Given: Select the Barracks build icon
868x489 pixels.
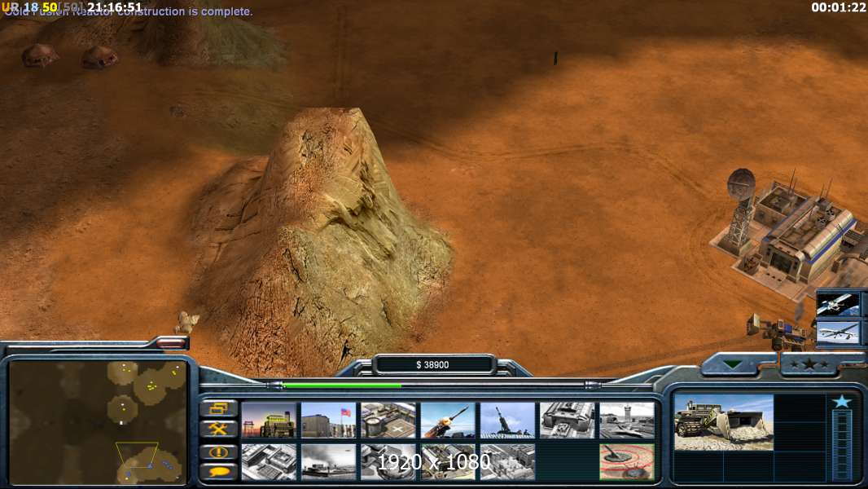Looking at the screenshot, I should point(328,420).
